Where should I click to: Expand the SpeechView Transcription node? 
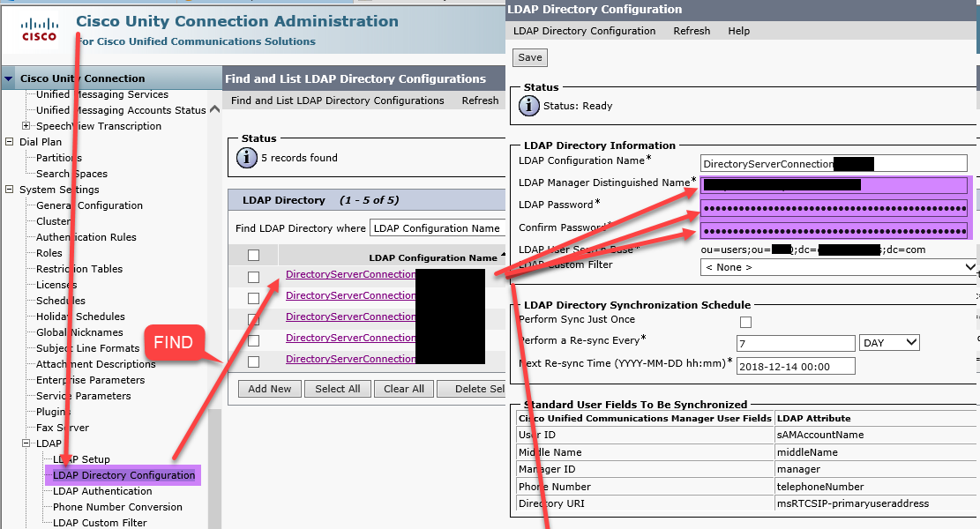tap(26, 126)
